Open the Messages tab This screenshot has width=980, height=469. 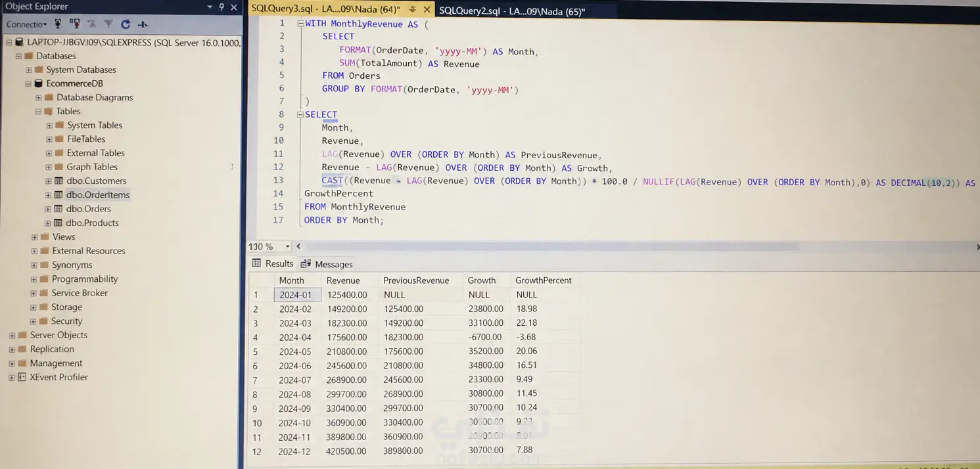(x=327, y=264)
